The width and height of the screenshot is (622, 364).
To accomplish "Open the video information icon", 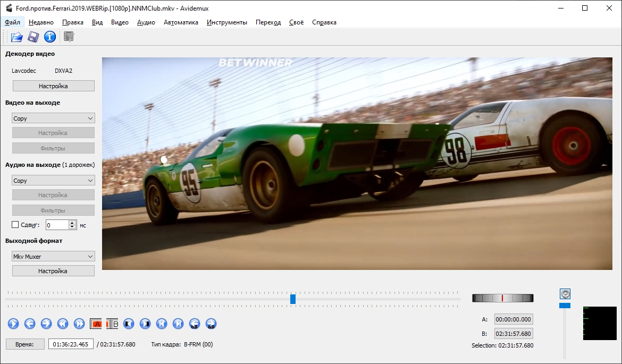I will click(50, 37).
